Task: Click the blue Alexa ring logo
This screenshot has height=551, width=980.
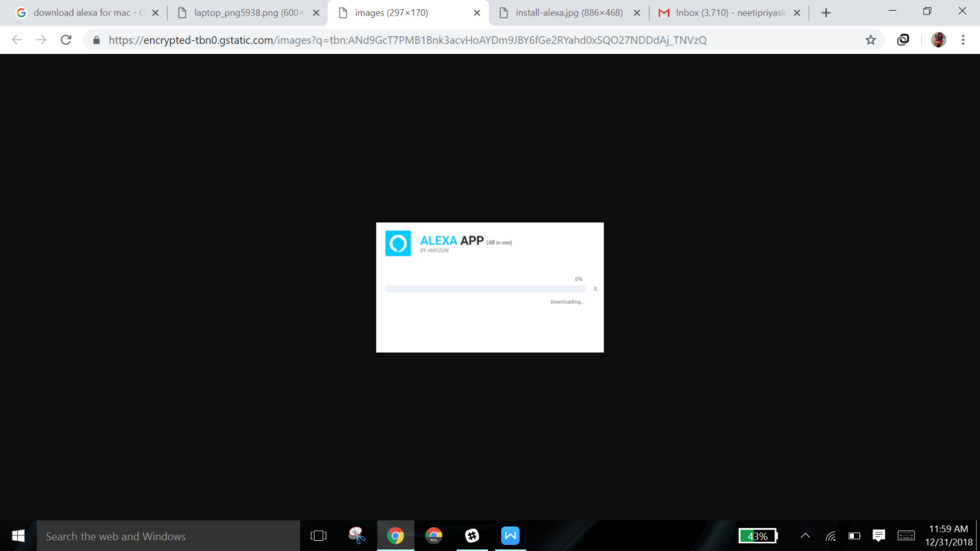Action: (398, 243)
